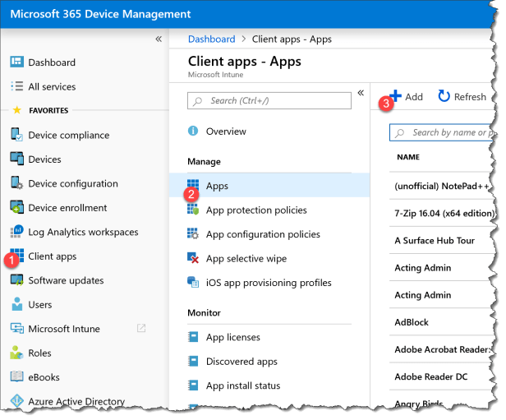
Task: Click the App install status icon
Action: pyautogui.click(x=193, y=385)
